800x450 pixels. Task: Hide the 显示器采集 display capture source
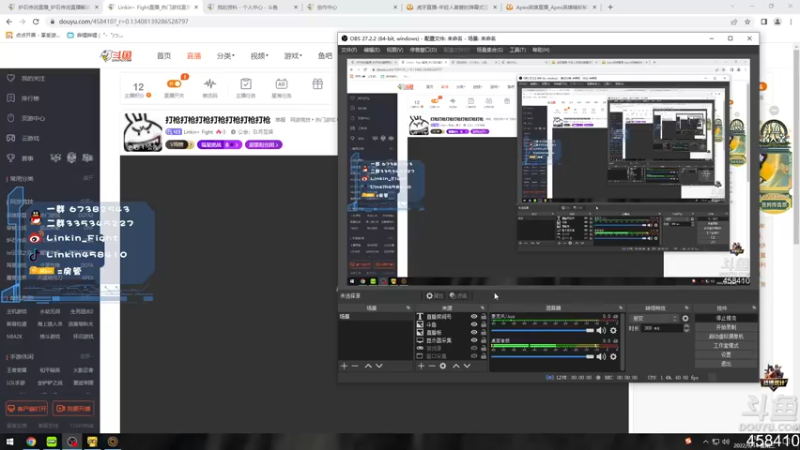(473, 340)
